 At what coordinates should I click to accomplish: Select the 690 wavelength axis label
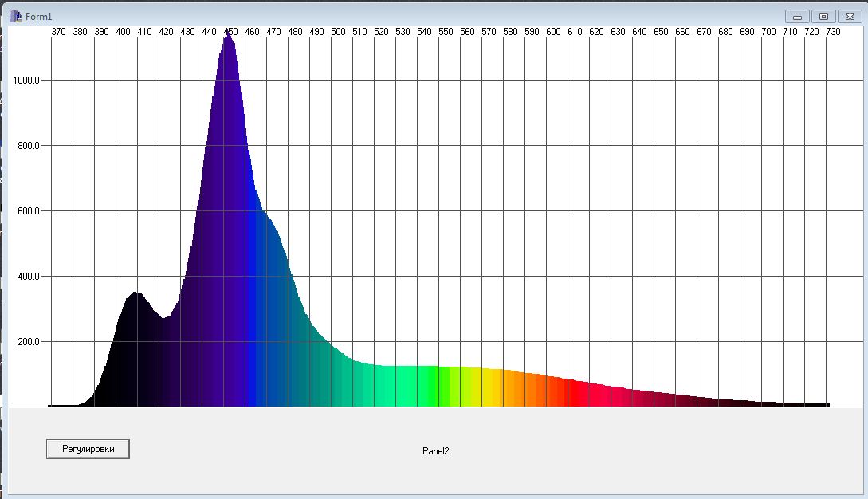[748, 32]
